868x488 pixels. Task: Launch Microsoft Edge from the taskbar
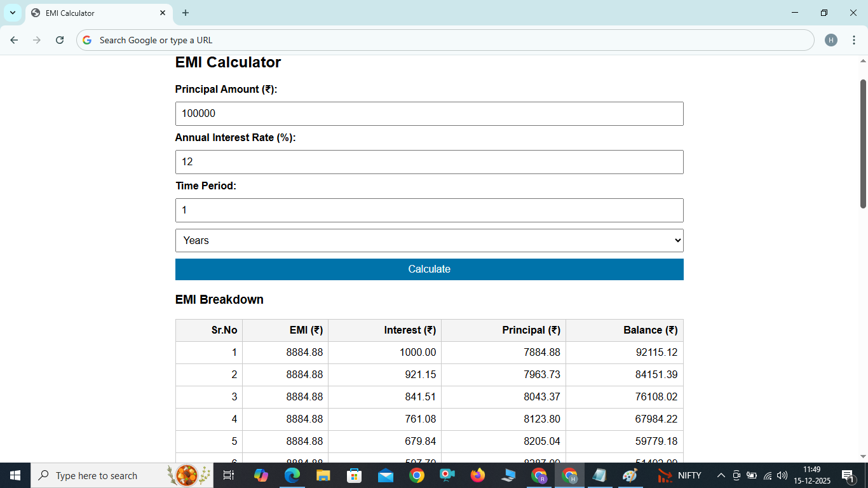coord(292,475)
